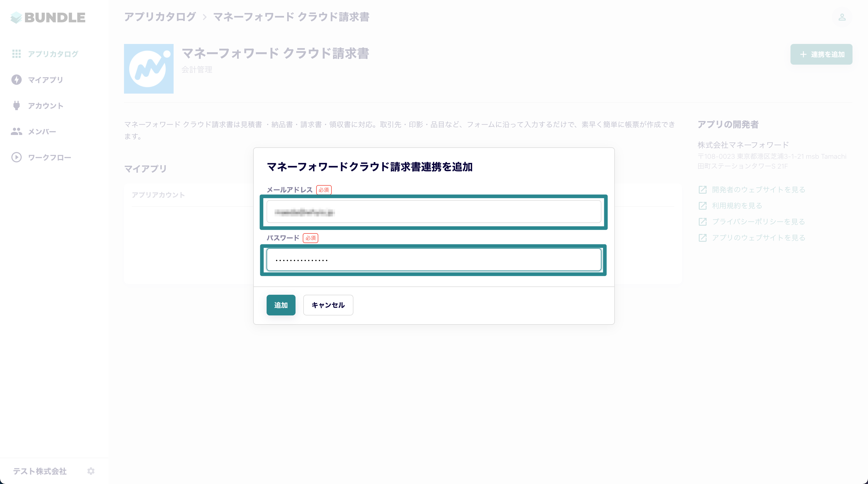Click the マネーフォワード クラウド請求書 breadcrumb
The image size is (868, 484).
click(x=291, y=17)
